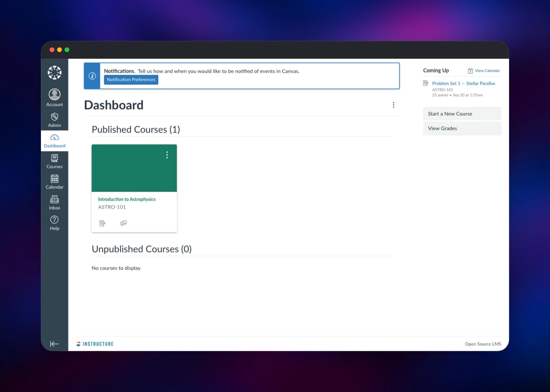Click the assignment icon beside Problem Set 1

tap(426, 83)
